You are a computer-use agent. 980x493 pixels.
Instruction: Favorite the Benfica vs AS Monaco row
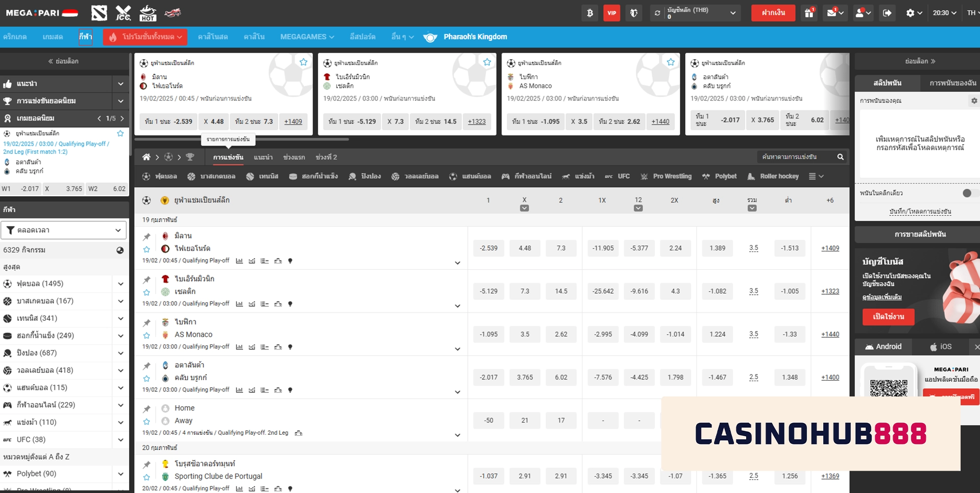[146, 336]
